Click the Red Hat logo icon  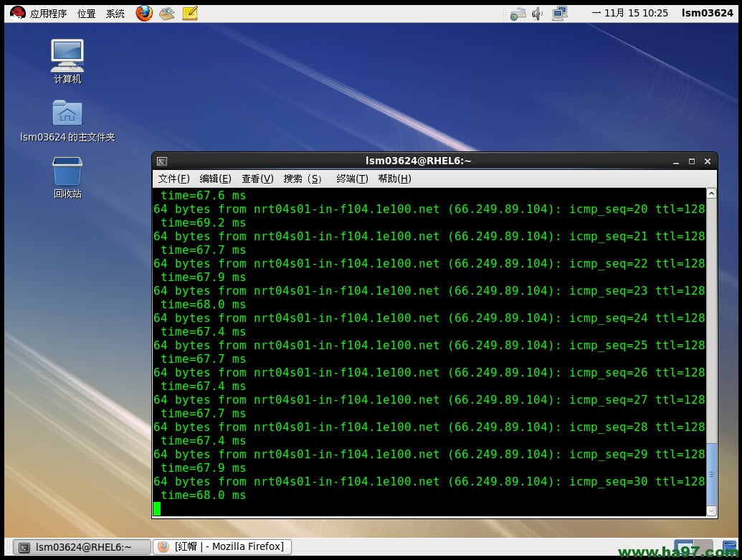(18, 13)
